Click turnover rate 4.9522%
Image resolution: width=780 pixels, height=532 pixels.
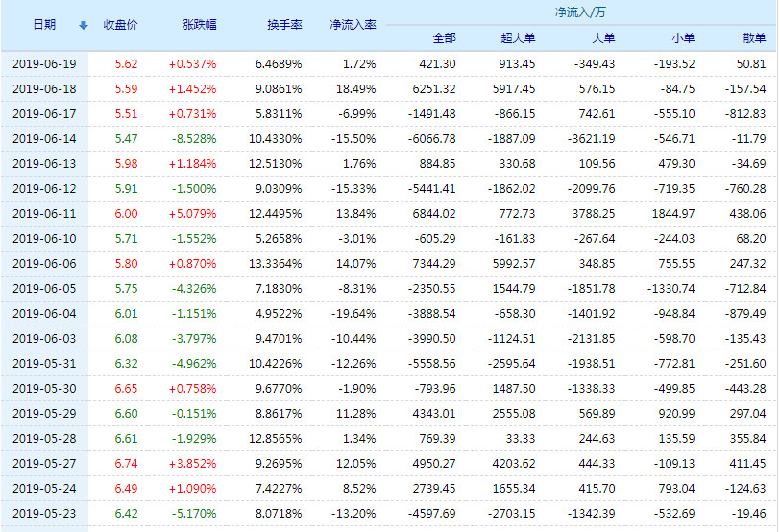[x=279, y=314]
